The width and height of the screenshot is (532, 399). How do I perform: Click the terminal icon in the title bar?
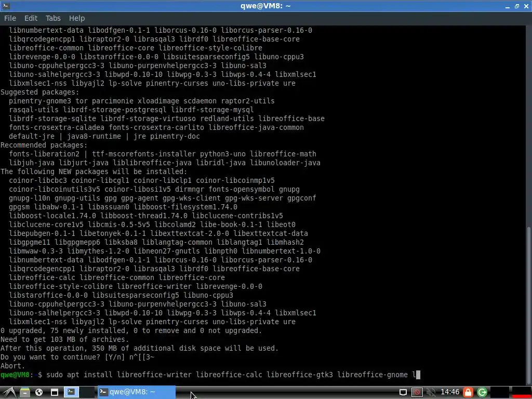click(6, 6)
